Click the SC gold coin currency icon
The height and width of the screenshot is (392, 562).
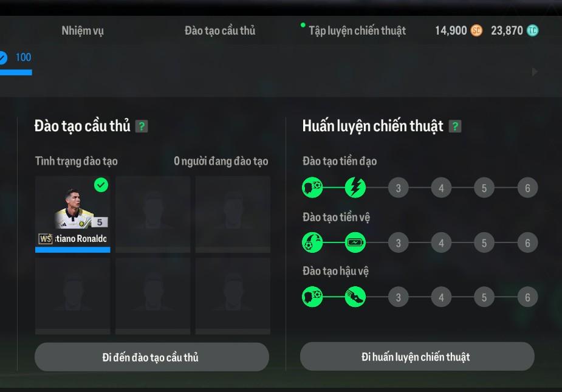476,30
